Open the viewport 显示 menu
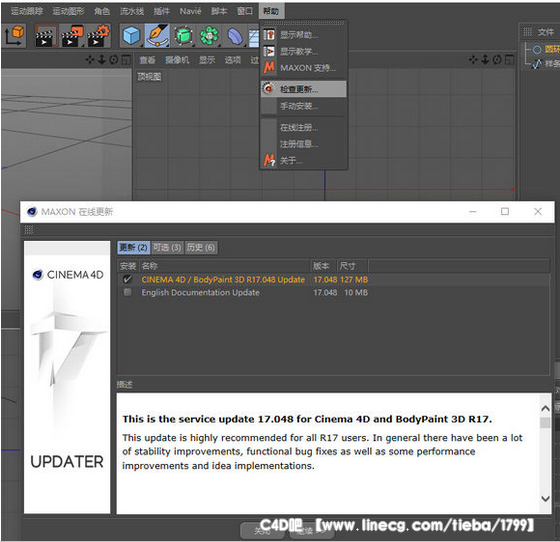The height and width of the screenshot is (542, 560). (x=207, y=60)
